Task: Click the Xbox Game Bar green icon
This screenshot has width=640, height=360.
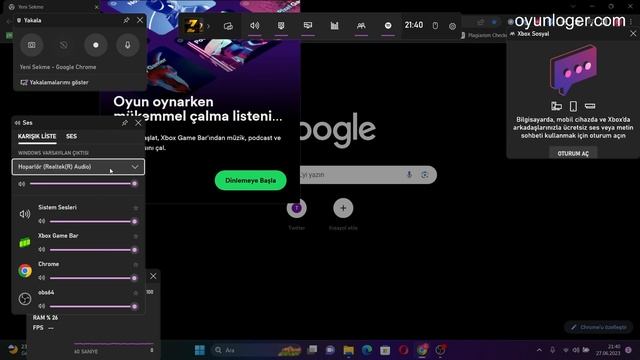Action: point(25,242)
